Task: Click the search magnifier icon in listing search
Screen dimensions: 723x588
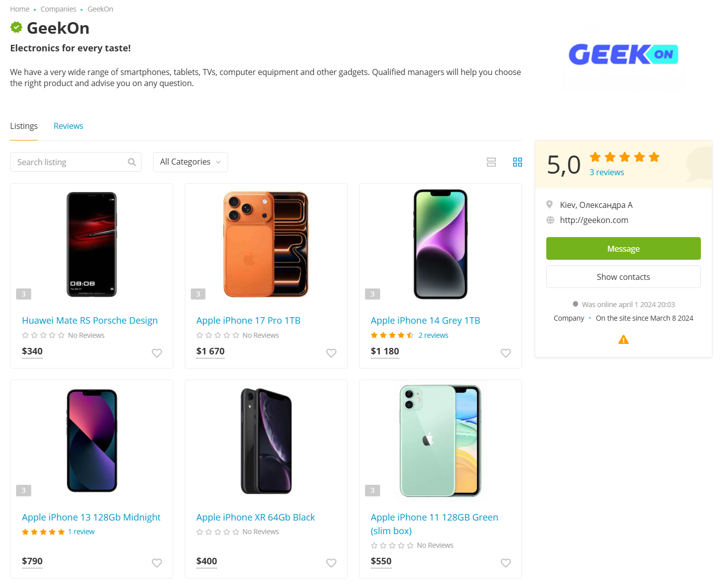Action: click(x=132, y=162)
